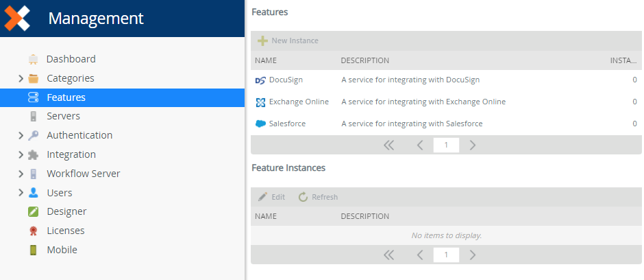
Task: Select Features in the navigation
Action: coord(66,97)
